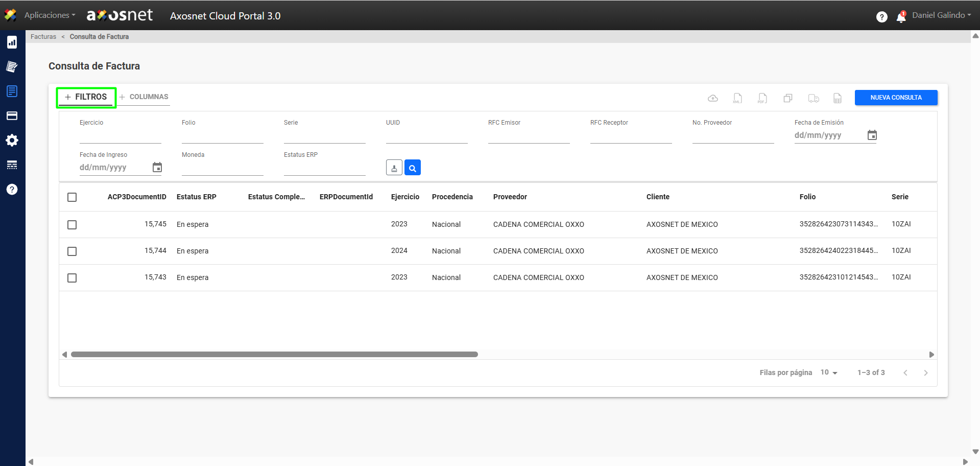This screenshot has height=466, width=980.
Task: Click the 2024 Ejercicio cell
Action: point(399,250)
